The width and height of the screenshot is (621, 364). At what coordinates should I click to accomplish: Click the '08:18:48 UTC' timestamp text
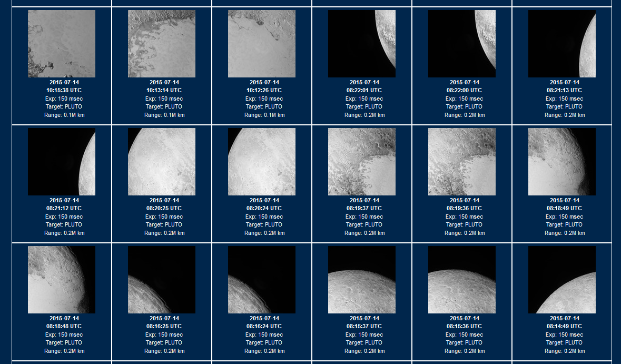click(x=64, y=327)
